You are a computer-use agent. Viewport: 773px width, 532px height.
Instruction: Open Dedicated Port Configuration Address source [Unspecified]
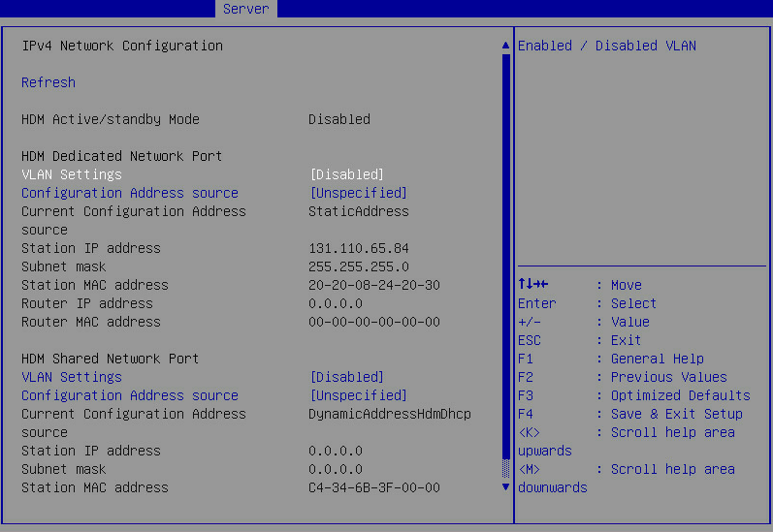[359, 193]
